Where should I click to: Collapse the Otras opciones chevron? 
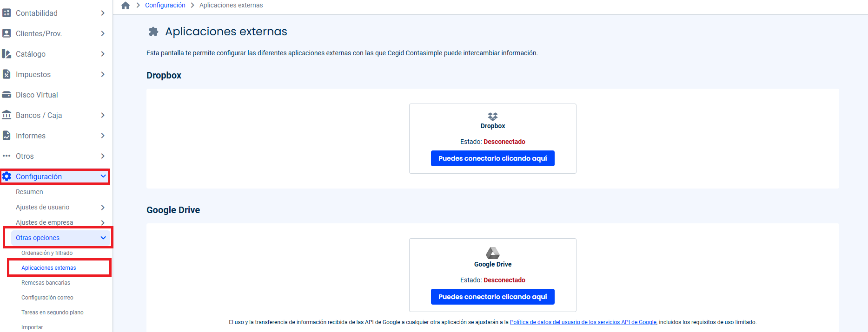point(103,238)
